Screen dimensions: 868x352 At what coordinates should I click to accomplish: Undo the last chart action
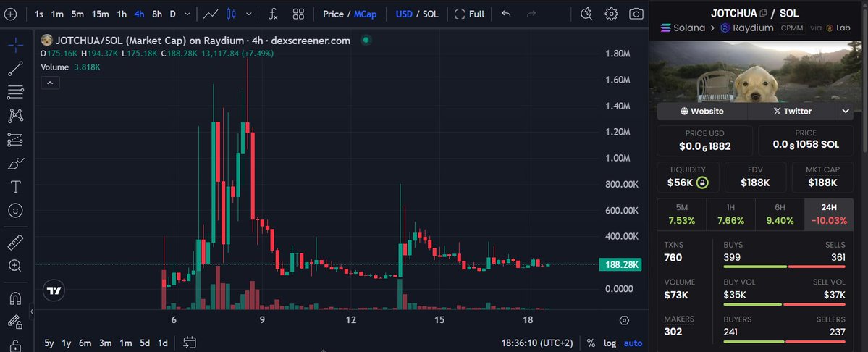click(x=506, y=14)
